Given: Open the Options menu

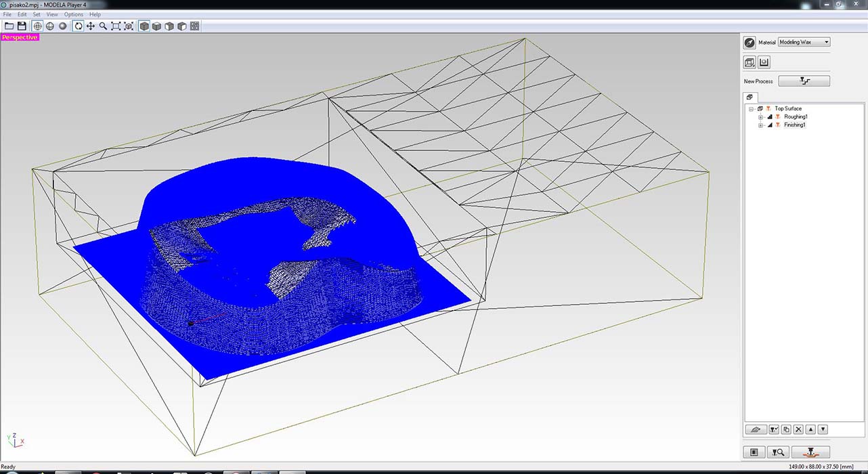Looking at the screenshot, I should pyautogui.click(x=74, y=14).
